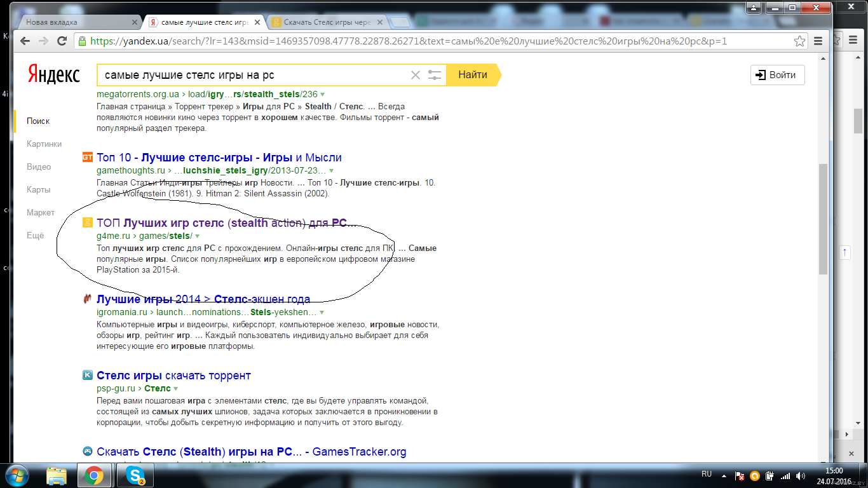Open Ещё in Yandex sidebar
The image size is (868, 488).
36,235
